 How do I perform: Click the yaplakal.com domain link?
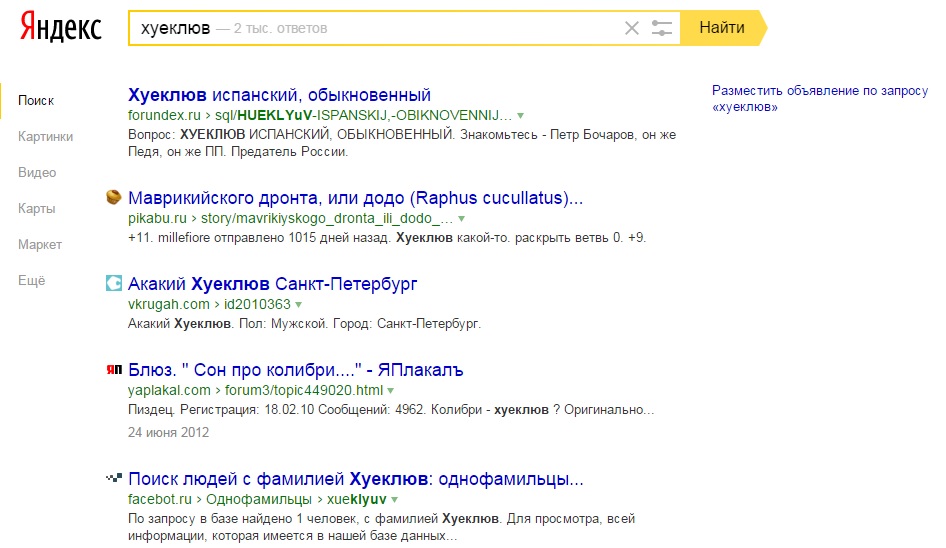tap(170, 390)
